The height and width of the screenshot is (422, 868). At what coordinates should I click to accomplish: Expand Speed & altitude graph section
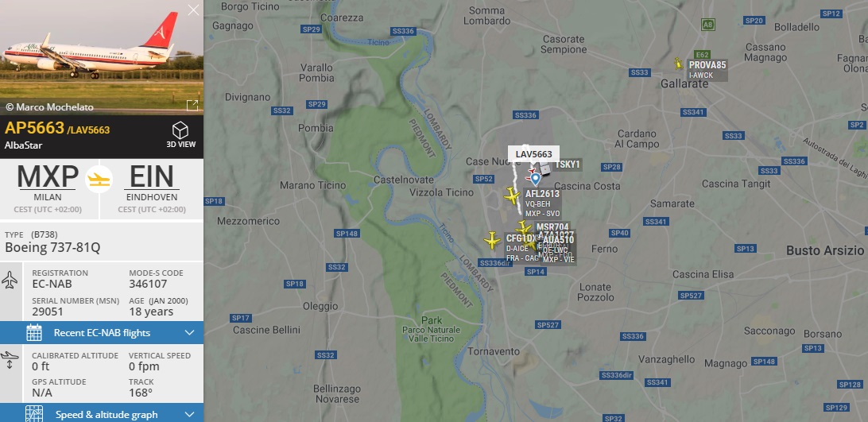102,414
